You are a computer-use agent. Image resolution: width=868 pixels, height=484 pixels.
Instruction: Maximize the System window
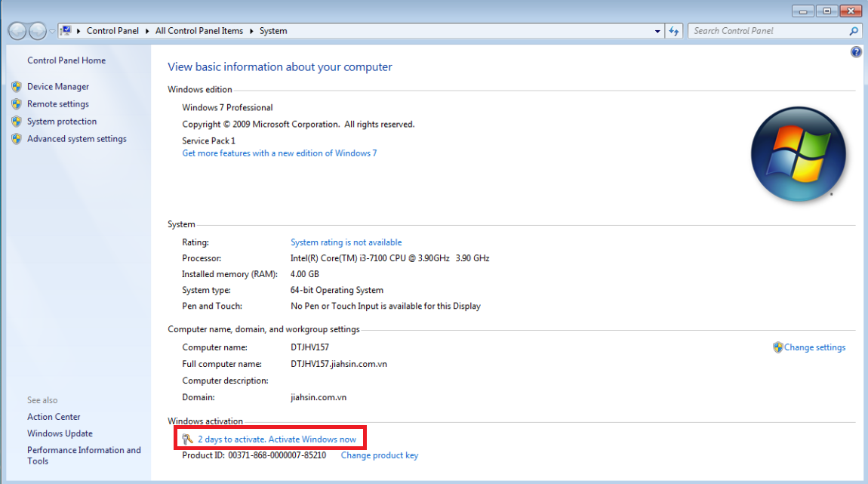click(x=827, y=11)
